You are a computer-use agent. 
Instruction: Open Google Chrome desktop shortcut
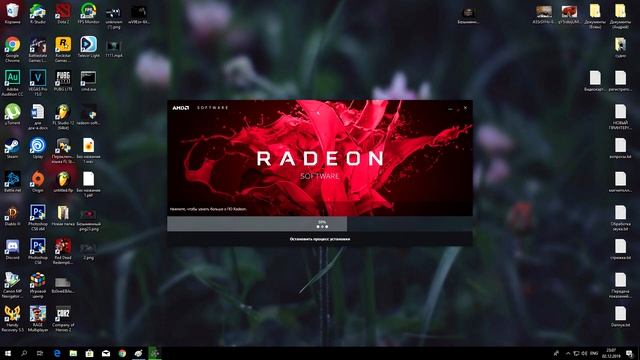click(12, 49)
